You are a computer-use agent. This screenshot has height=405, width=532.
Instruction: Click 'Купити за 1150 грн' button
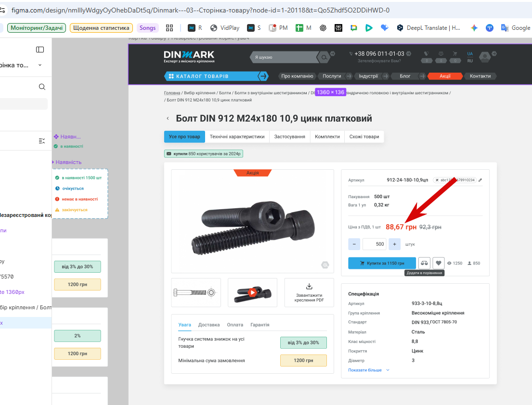(382, 263)
